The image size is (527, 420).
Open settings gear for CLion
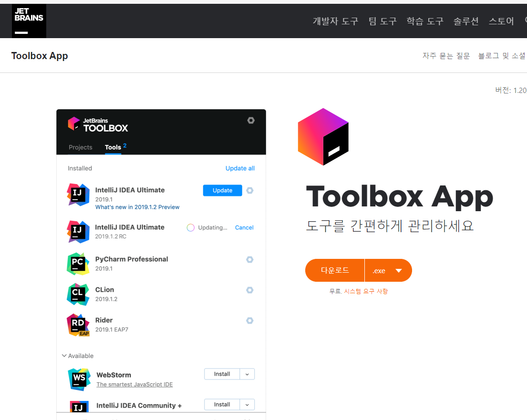[250, 290]
